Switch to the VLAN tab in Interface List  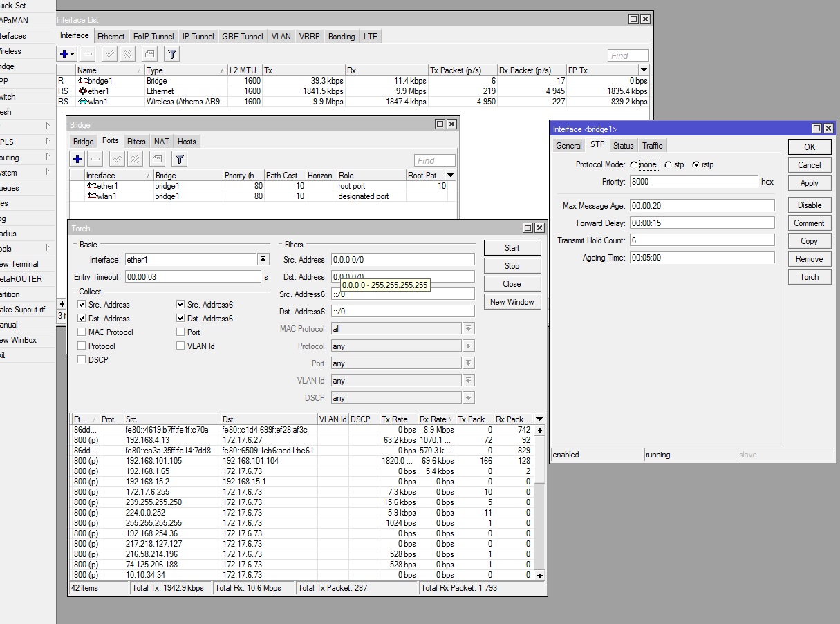281,37
